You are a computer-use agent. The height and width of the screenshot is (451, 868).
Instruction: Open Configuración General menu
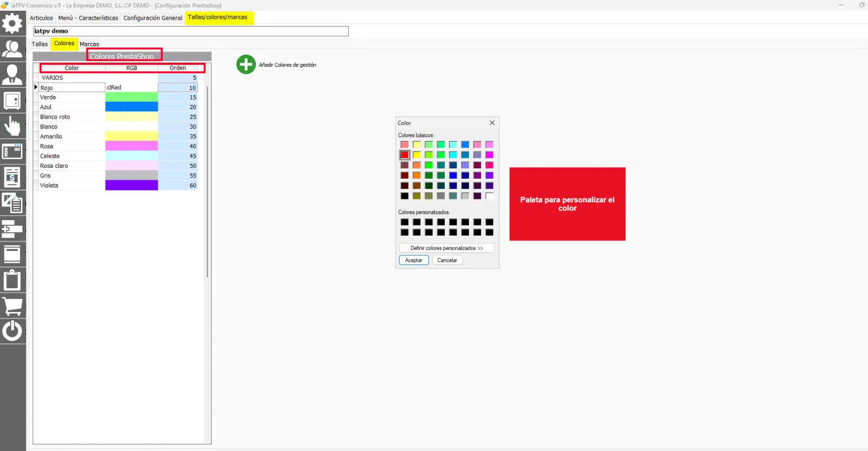click(x=153, y=18)
